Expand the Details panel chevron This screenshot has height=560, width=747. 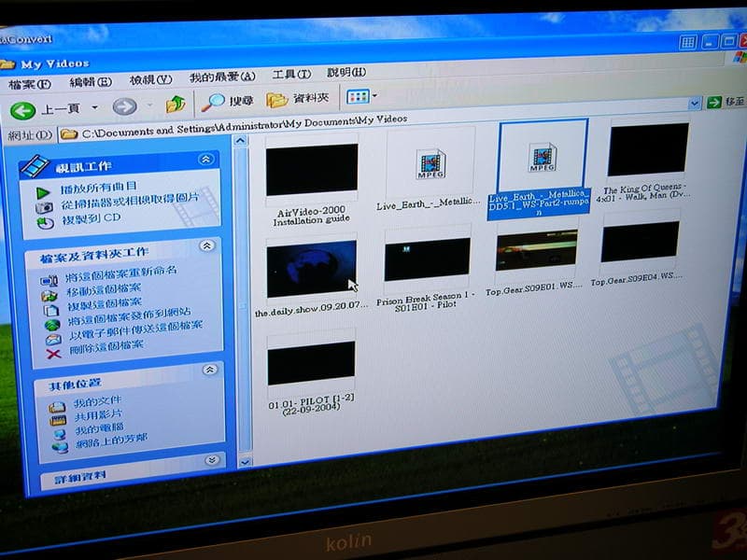click(x=212, y=460)
